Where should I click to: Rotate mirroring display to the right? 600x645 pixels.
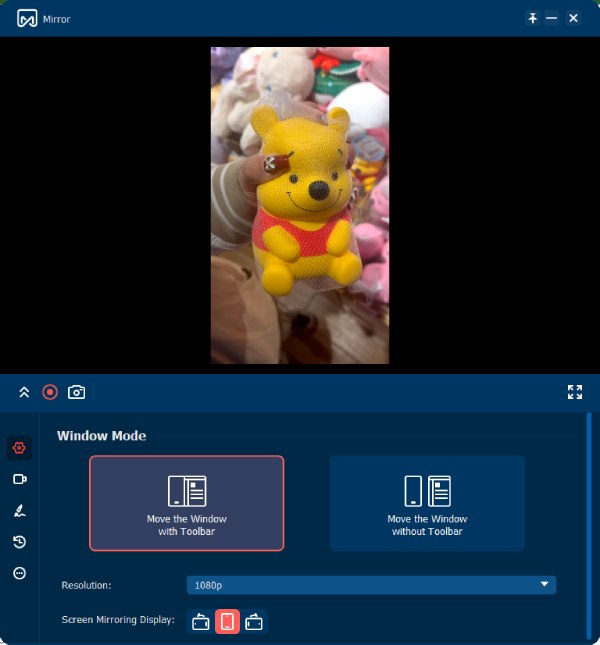(254, 622)
